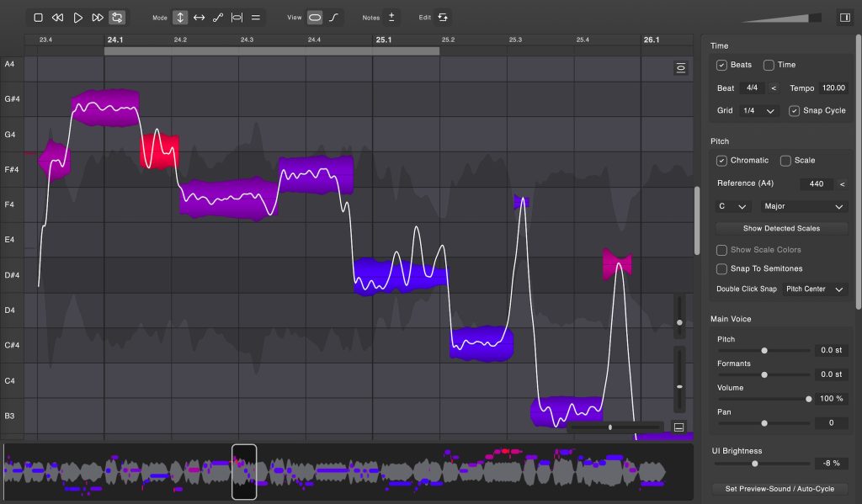Screen dimensions: 862x504
Task: Expand the Major scale dropdown
Action: pyautogui.click(x=804, y=206)
